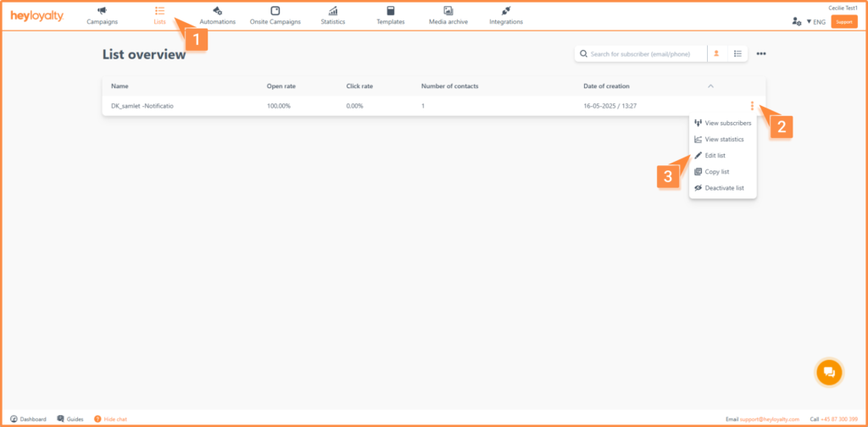This screenshot has width=868, height=427.
Task: Open the Integrations page
Action: coord(506,15)
